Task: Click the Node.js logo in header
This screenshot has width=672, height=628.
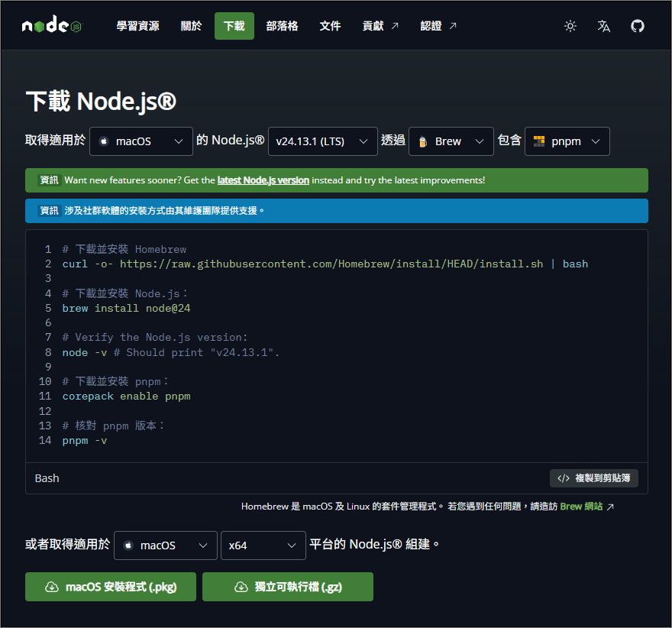Action: tap(51, 26)
